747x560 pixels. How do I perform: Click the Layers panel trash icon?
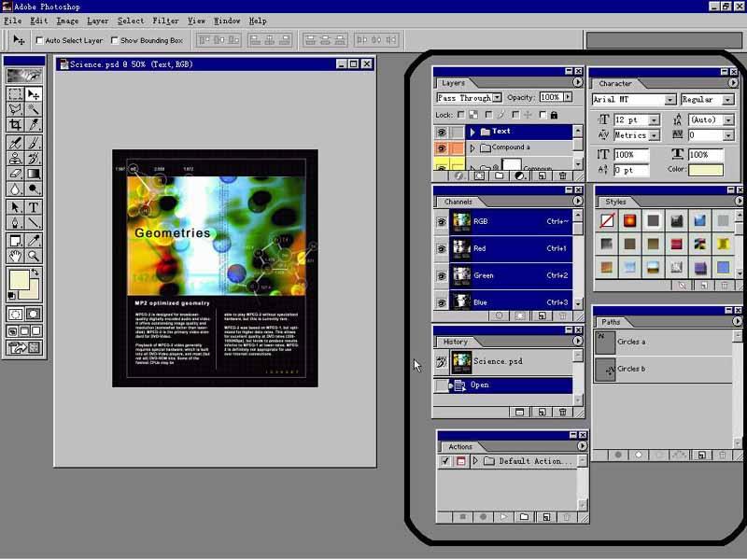tap(562, 175)
